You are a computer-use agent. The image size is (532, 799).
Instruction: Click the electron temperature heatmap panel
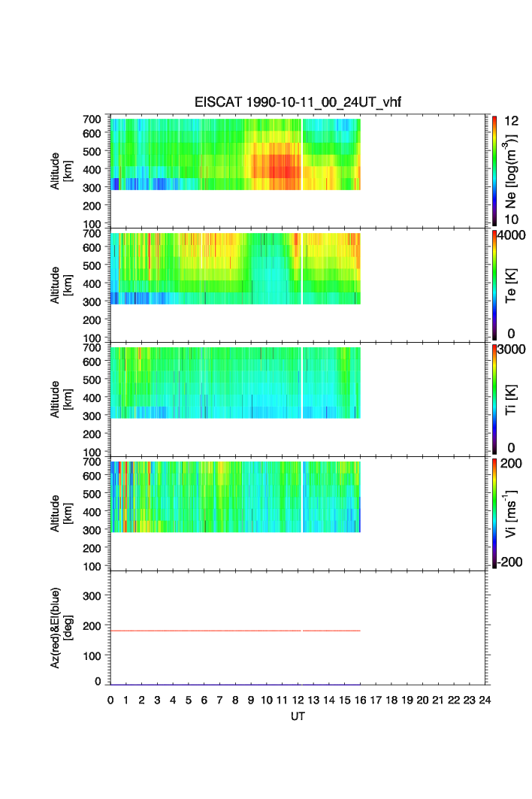[x=234, y=268]
